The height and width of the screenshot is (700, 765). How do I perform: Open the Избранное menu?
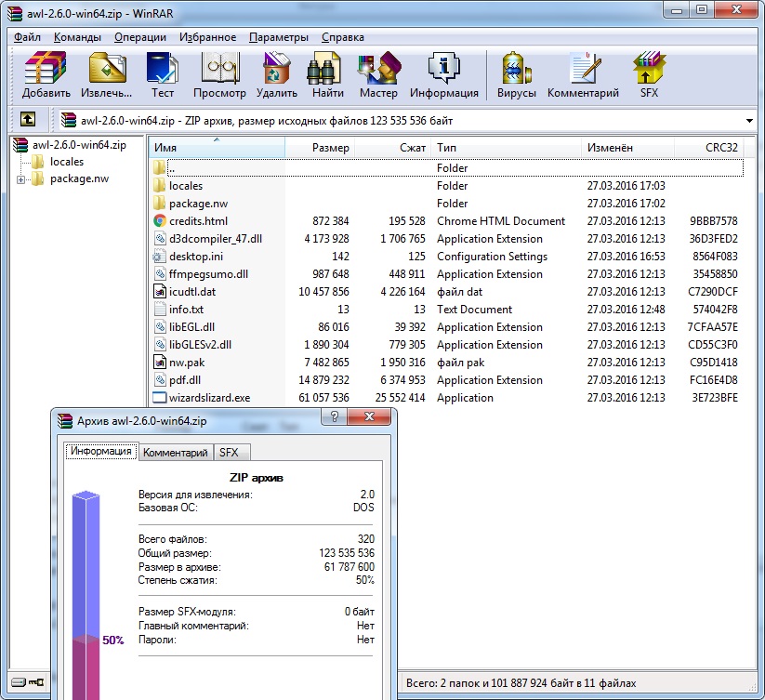(208, 37)
